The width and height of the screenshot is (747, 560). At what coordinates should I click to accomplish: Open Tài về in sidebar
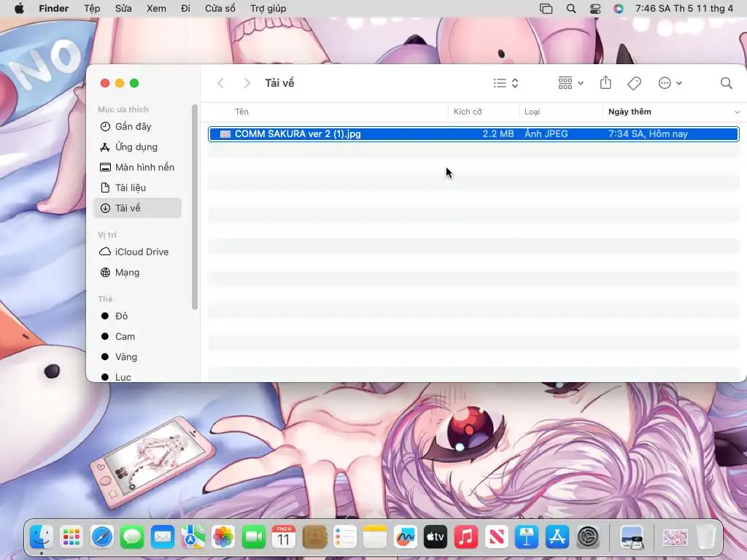click(137, 208)
